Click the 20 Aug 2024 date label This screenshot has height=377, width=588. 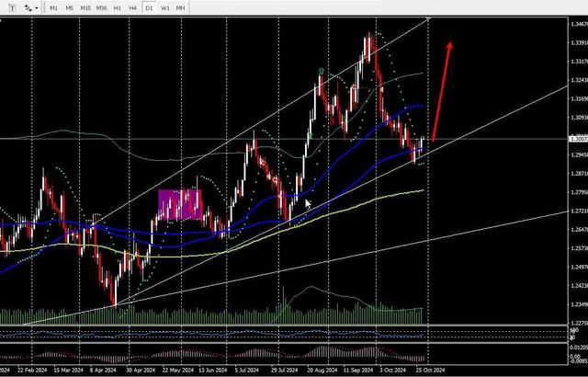(322, 370)
